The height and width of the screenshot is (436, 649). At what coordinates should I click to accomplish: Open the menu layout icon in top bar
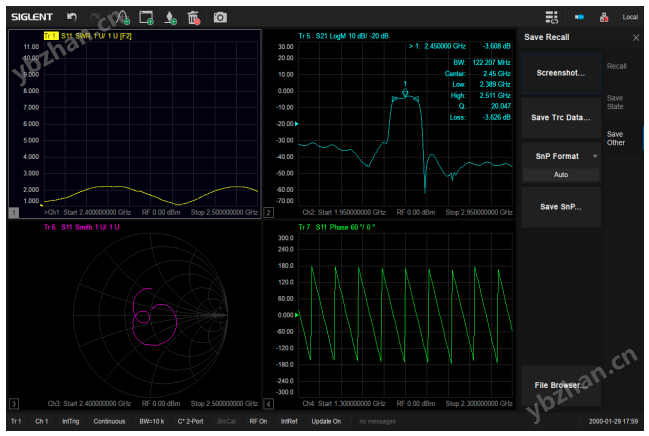tap(551, 17)
